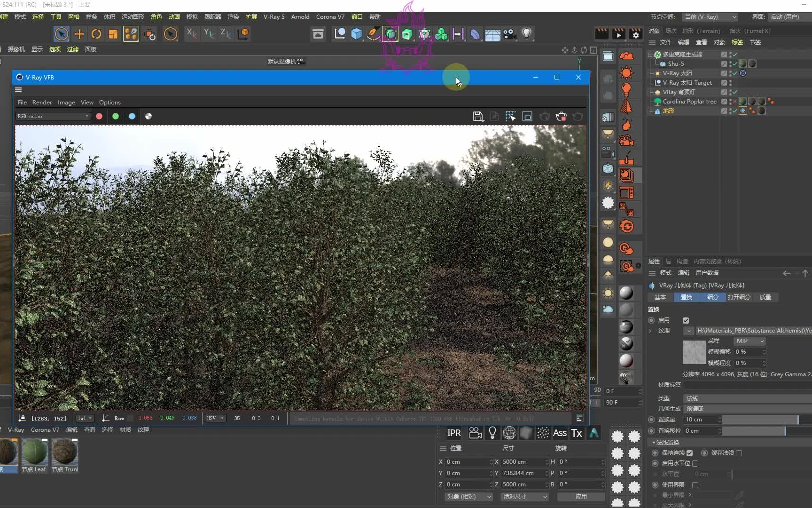Select the cube primitive tool in the toolbar

[357, 33]
